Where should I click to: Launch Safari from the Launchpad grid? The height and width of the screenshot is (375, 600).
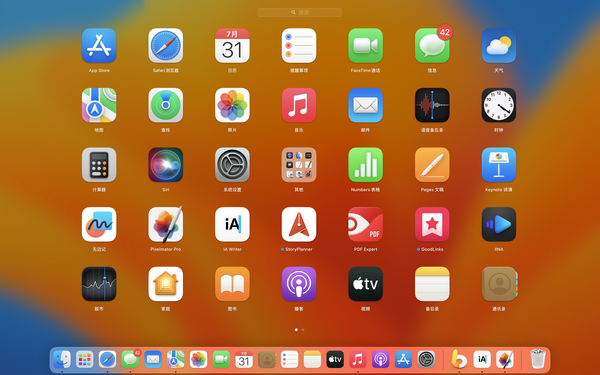tap(165, 46)
